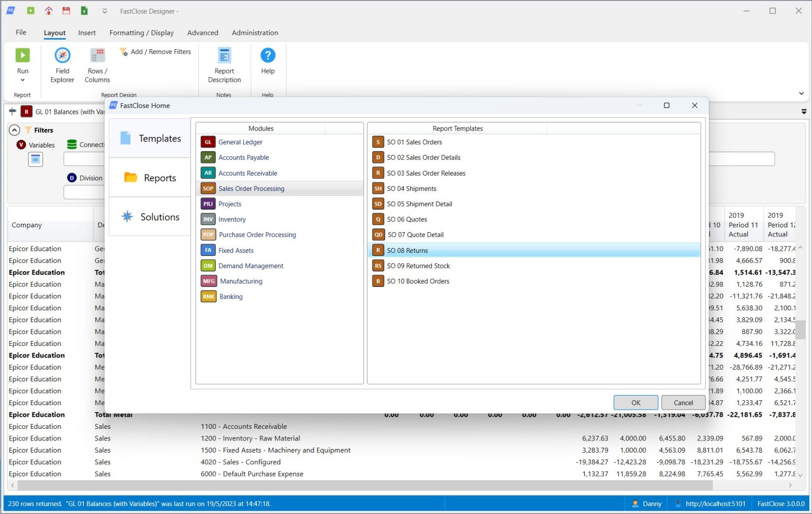Cancel the FastClose Home dialog
Image resolution: width=812 pixels, height=514 pixels.
coord(683,402)
